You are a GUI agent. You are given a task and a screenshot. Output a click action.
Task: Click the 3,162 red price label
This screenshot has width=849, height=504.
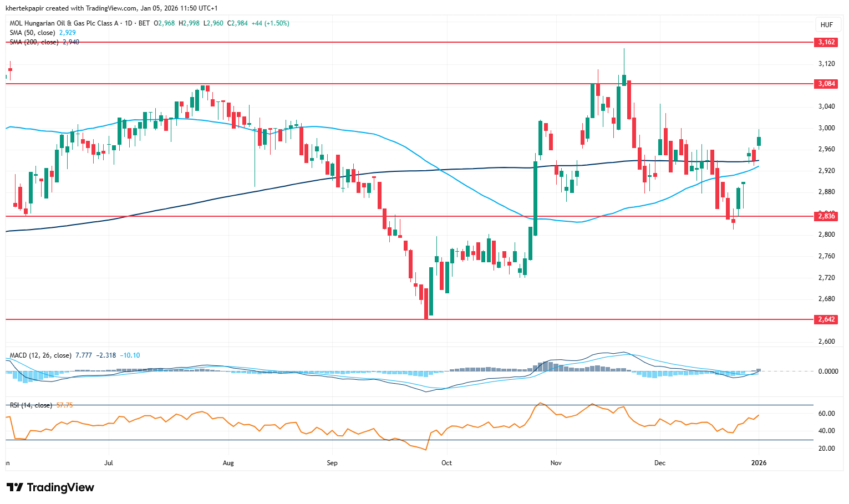(826, 42)
